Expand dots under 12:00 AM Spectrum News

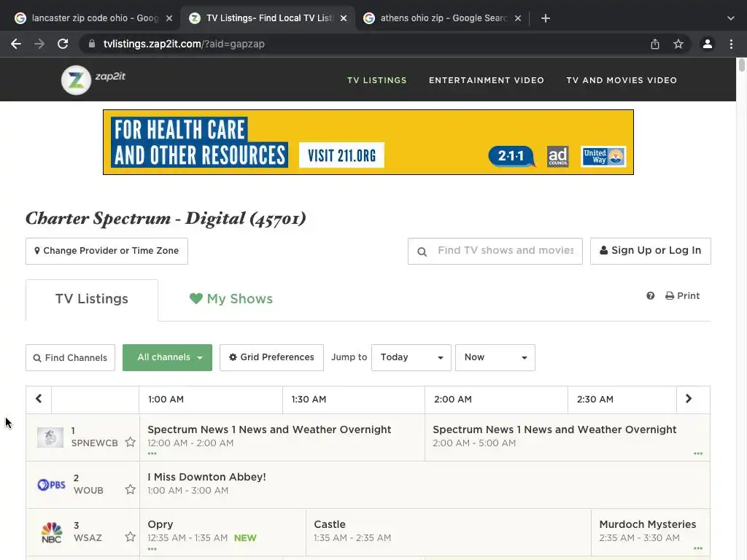pos(152,454)
